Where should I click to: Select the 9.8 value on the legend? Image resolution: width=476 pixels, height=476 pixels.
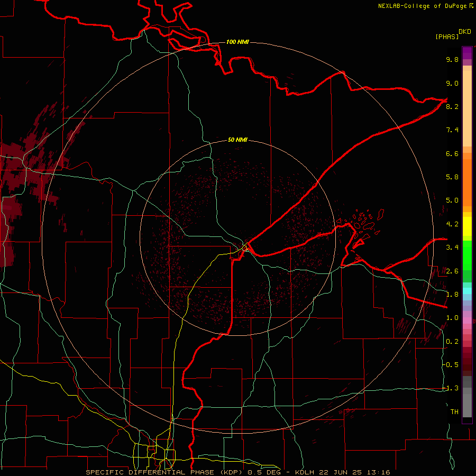click(x=452, y=59)
